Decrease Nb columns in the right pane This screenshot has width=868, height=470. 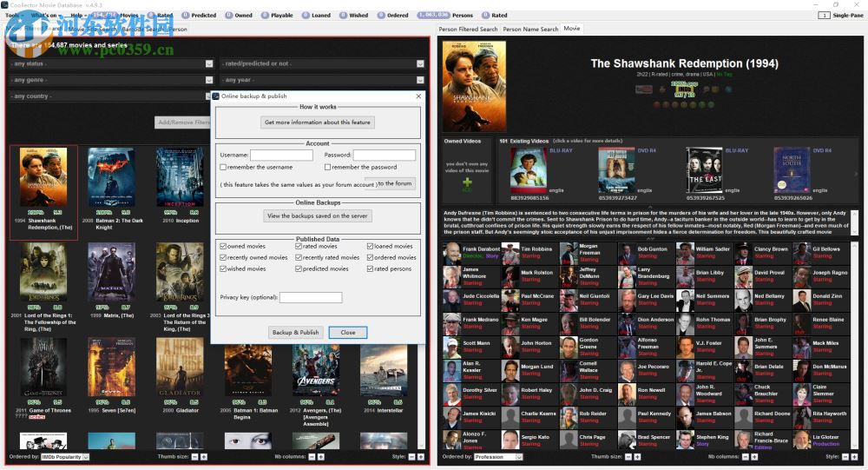745,457
